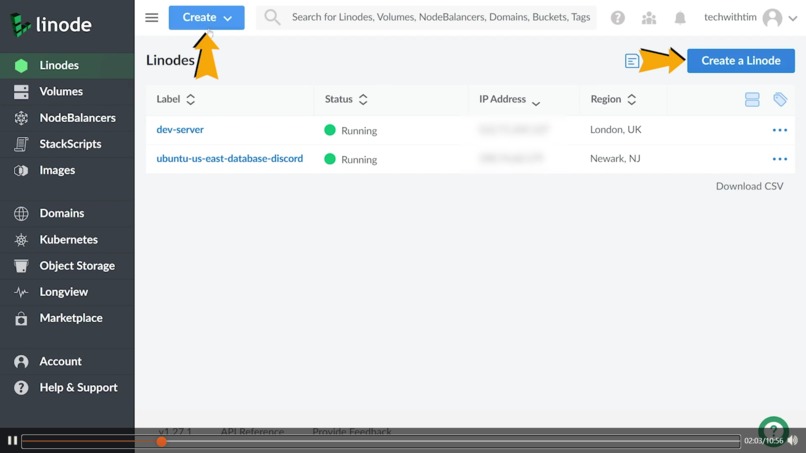This screenshot has height=453, width=806.
Task: Click the Linodes hexagon icon
Action: click(21, 66)
